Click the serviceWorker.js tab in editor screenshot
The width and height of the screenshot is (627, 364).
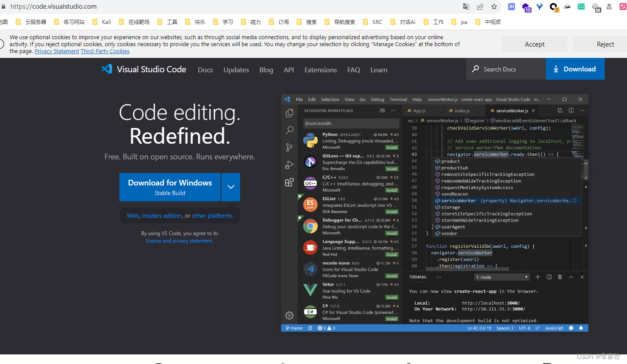tap(512, 111)
